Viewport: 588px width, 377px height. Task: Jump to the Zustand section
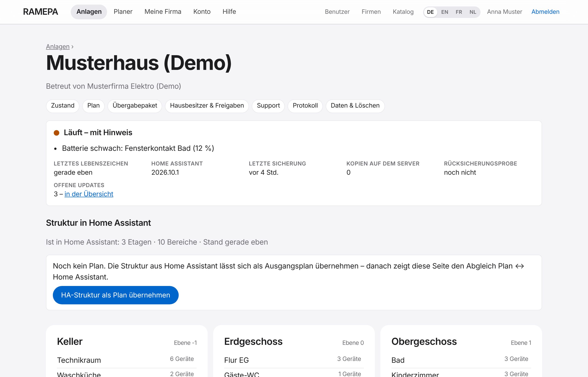(63, 106)
